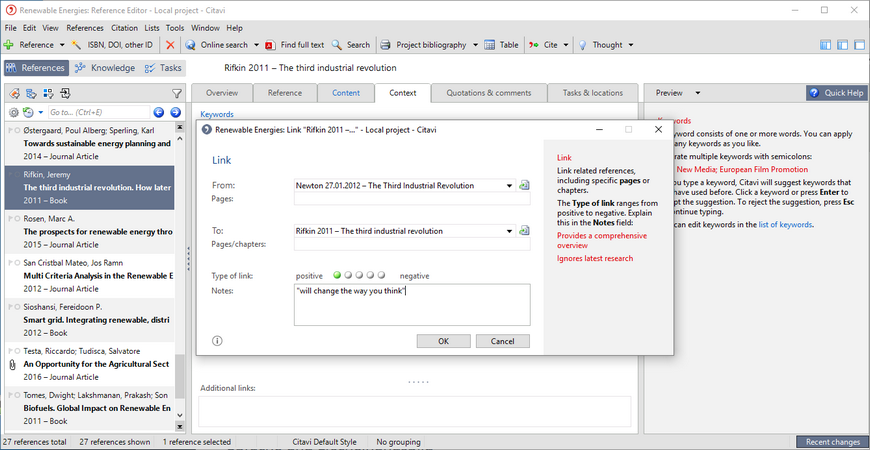Viewport: 870px width, 450px height.
Task: Open the Citation menu
Action: pos(124,28)
